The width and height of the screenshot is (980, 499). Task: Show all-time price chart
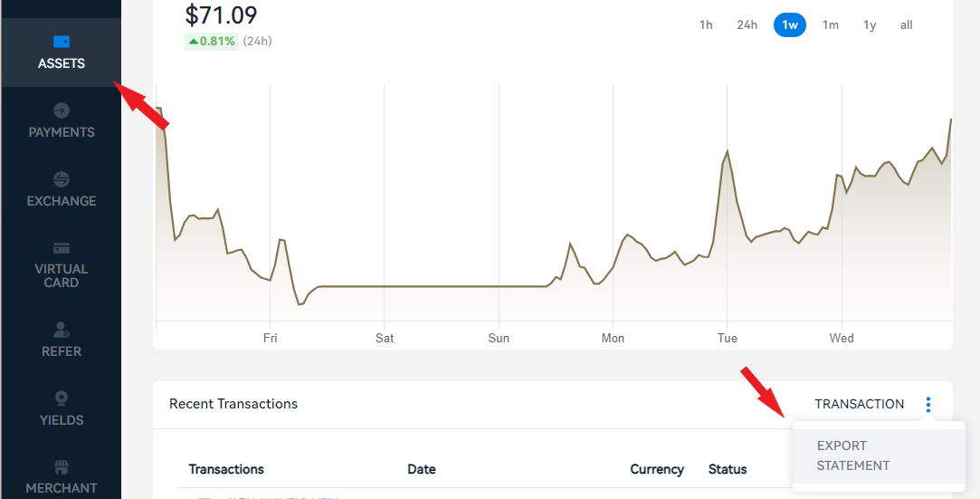(x=906, y=25)
